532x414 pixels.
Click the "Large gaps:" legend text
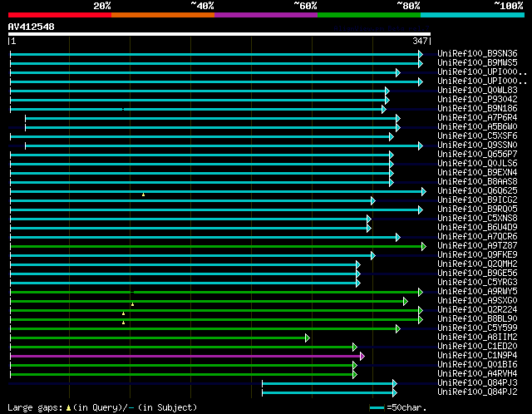click(35, 407)
